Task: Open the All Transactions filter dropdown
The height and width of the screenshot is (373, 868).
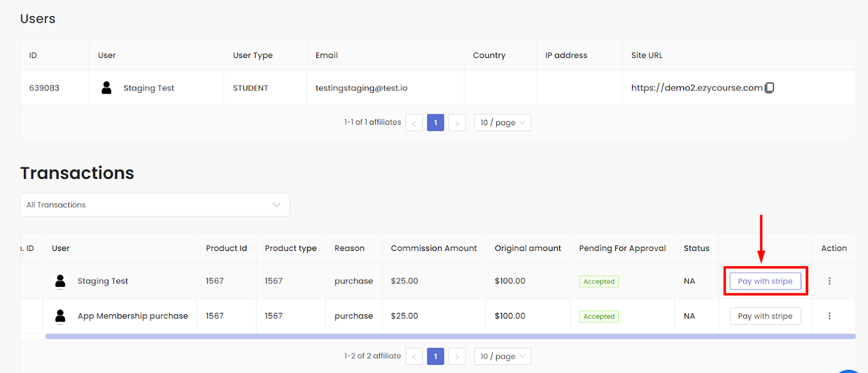Action: pos(155,205)
